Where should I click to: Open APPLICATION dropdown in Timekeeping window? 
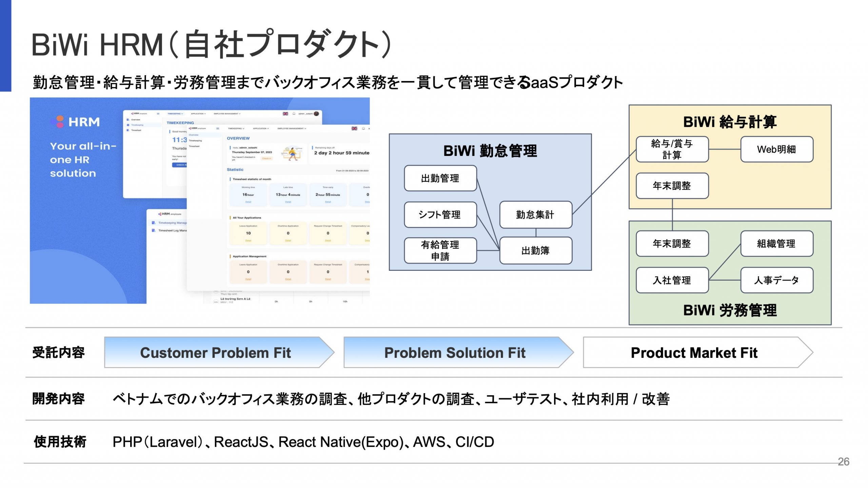(x=198, y=114)
